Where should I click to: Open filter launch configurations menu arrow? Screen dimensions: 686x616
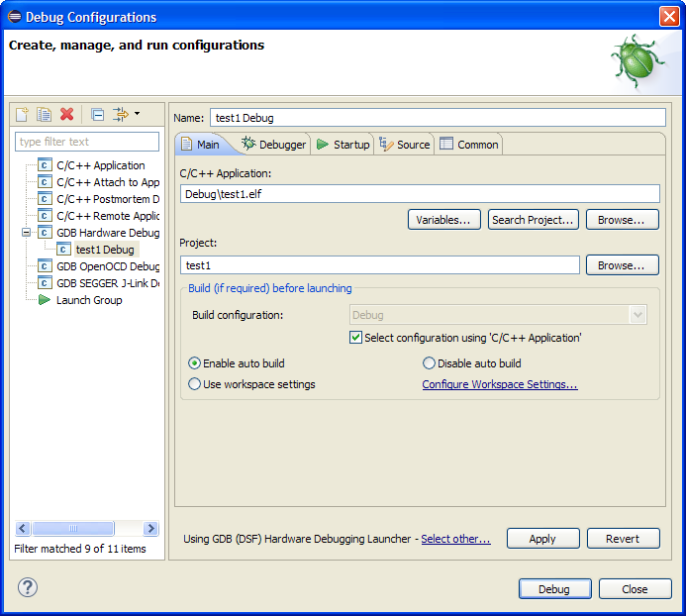(138, 113)
